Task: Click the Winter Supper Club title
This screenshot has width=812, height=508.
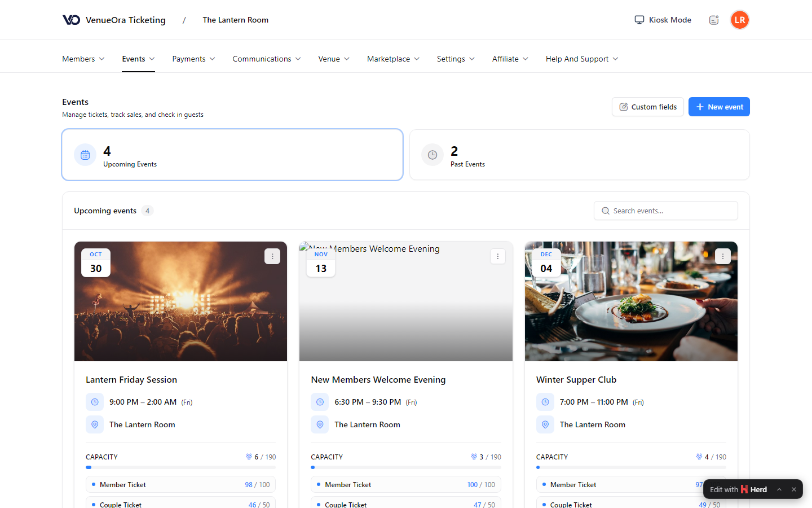Action: tap(576, 380)
